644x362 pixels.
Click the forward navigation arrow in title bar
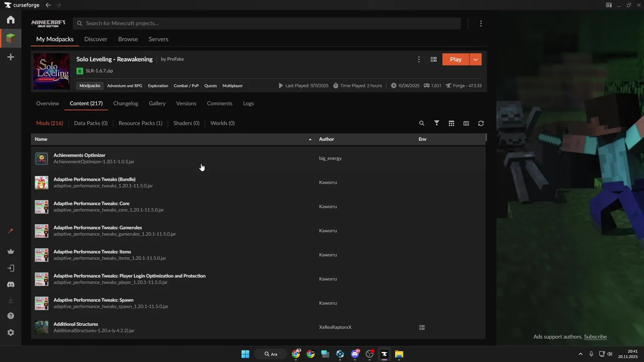pyautogui.click(x=58, y=5)
